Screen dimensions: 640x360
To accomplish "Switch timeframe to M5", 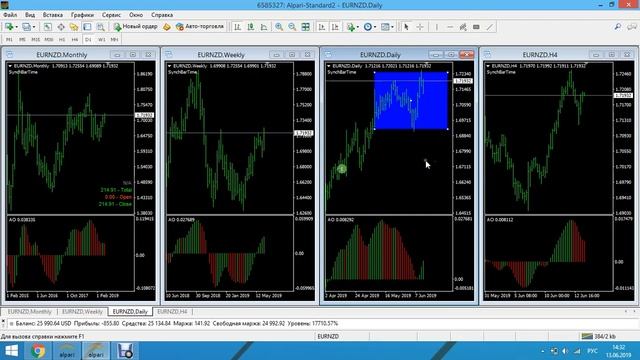I will [x=22, y=40].
